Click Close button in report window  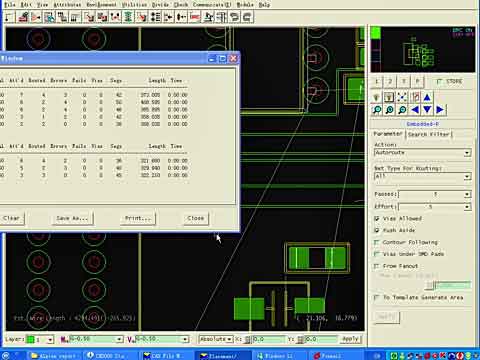tap(196, 218)
